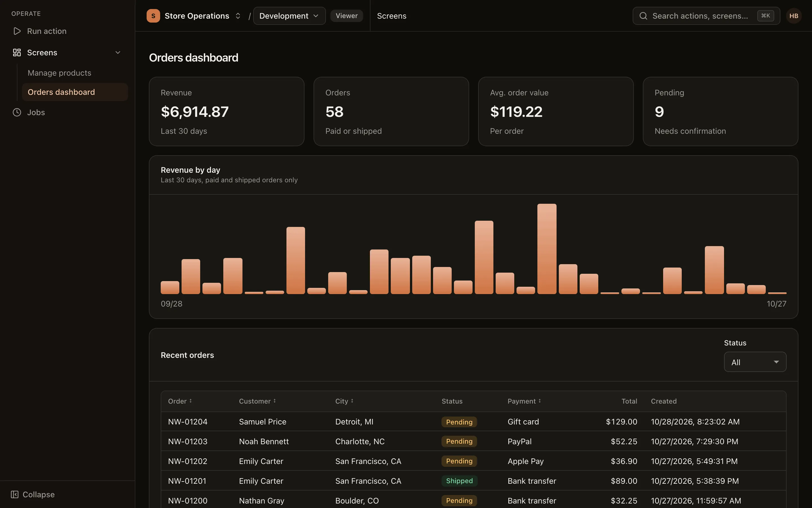Screen dimensions: 812x508
Task: Click the orange Store Operations S logo
Action: (x=153, y=16)
